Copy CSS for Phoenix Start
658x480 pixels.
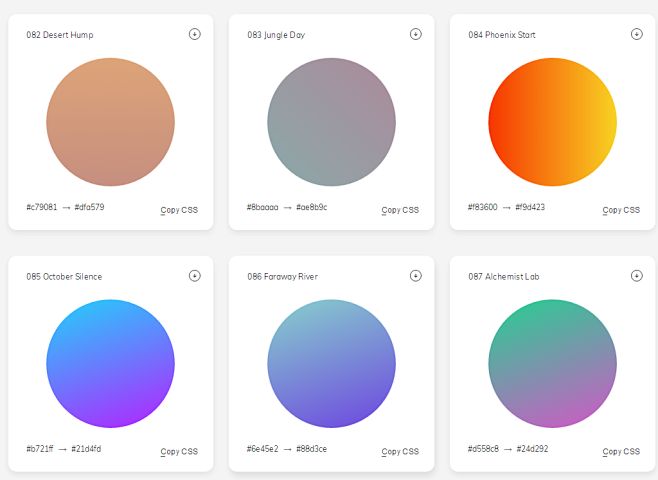621,210
